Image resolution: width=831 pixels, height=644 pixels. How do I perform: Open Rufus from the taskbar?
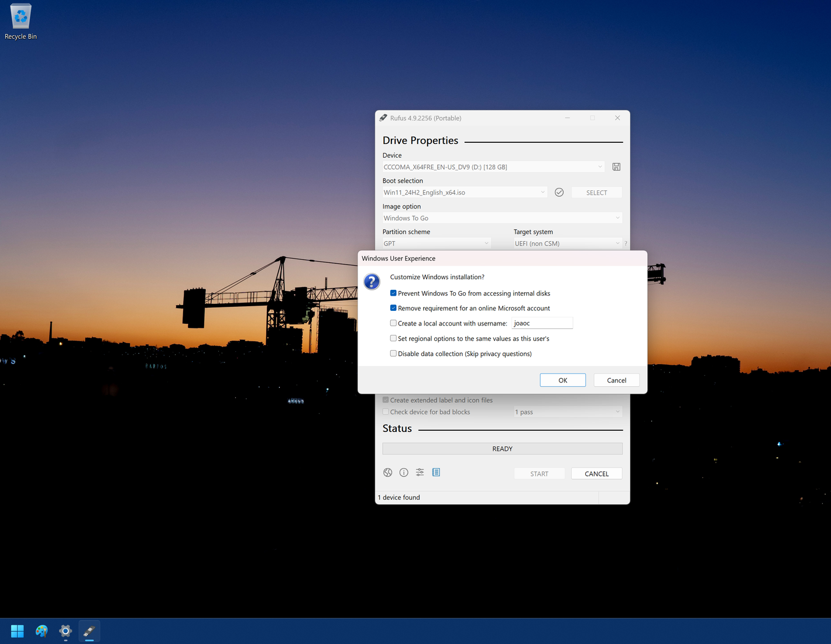[x=89, y=631]
